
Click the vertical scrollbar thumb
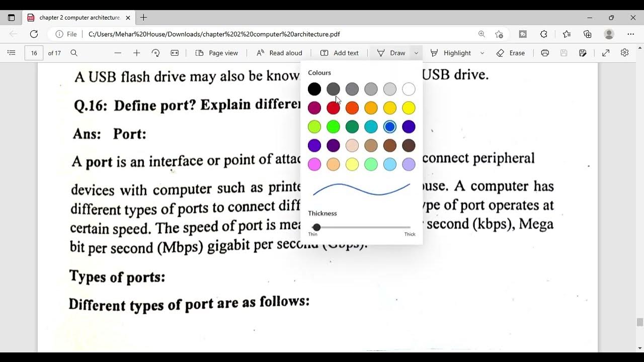[x=640, y=322]
